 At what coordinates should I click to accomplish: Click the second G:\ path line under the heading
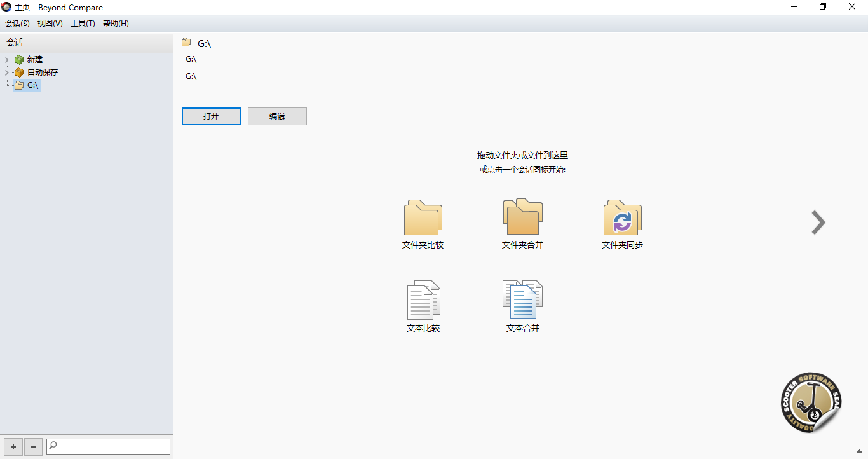click(x=191, y=76)
